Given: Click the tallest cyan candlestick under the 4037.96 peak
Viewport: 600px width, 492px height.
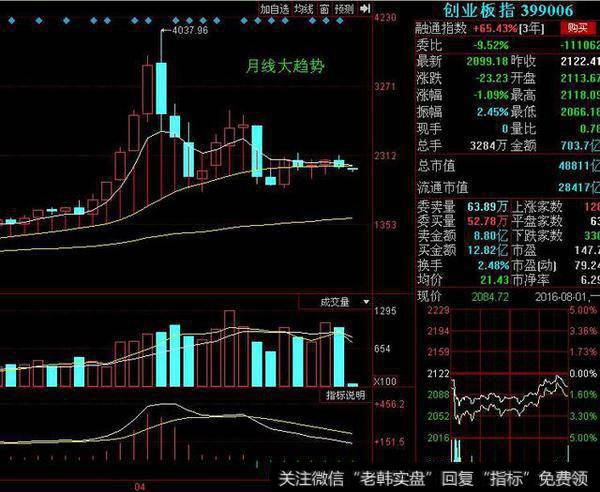Looking at the screenshot, I should [x=161, y=88].
